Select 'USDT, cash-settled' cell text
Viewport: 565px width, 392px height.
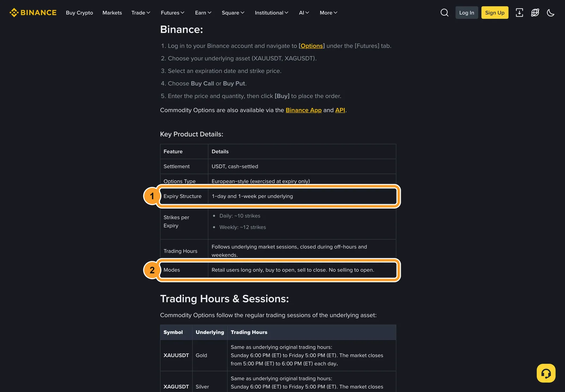pos(235,166)
